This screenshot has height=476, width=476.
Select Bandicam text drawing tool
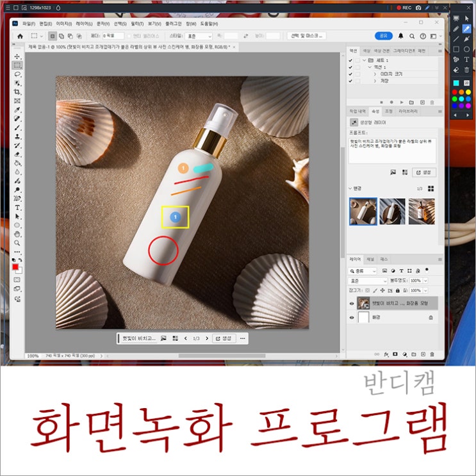click(466, 60)
